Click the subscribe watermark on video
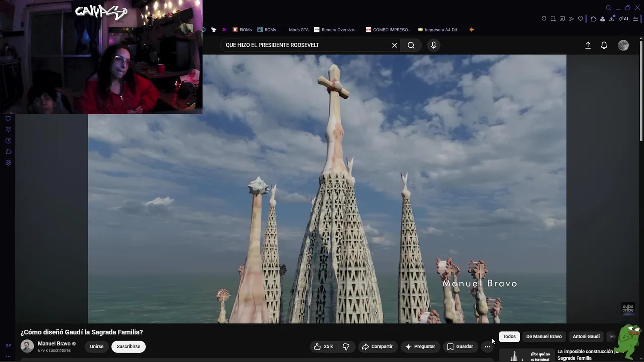 628,308
